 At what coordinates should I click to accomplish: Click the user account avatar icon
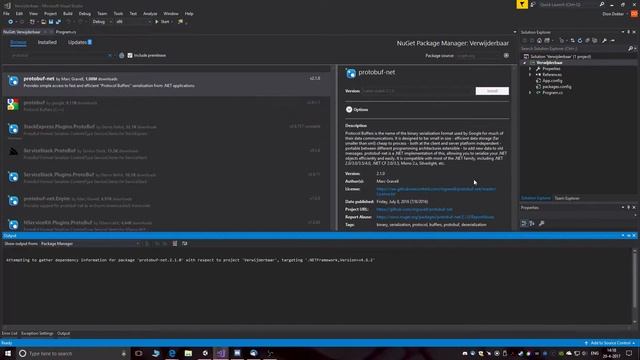634,14
